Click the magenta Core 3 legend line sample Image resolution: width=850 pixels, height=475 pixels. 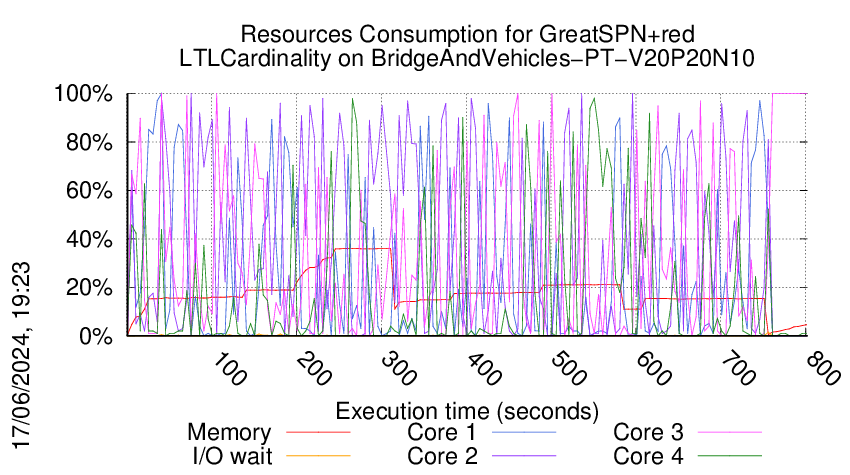tap(730, 433)
